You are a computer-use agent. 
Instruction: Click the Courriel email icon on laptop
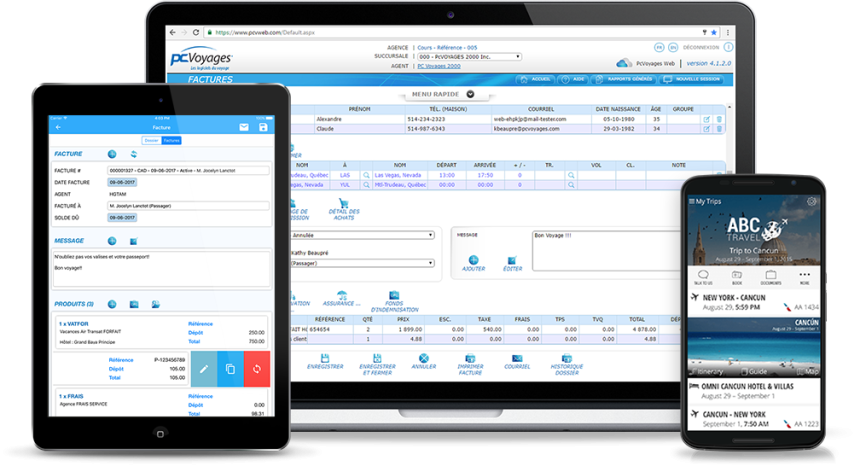(516, 358)
